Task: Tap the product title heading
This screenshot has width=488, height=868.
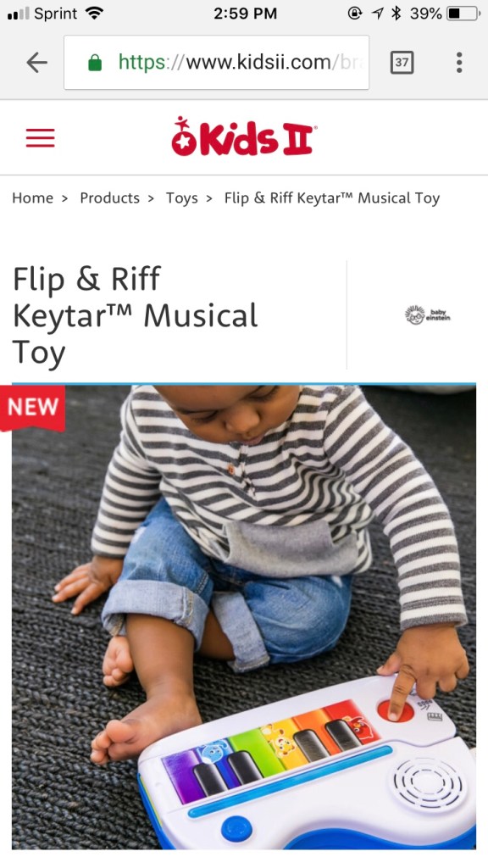Action: (136, 315)
